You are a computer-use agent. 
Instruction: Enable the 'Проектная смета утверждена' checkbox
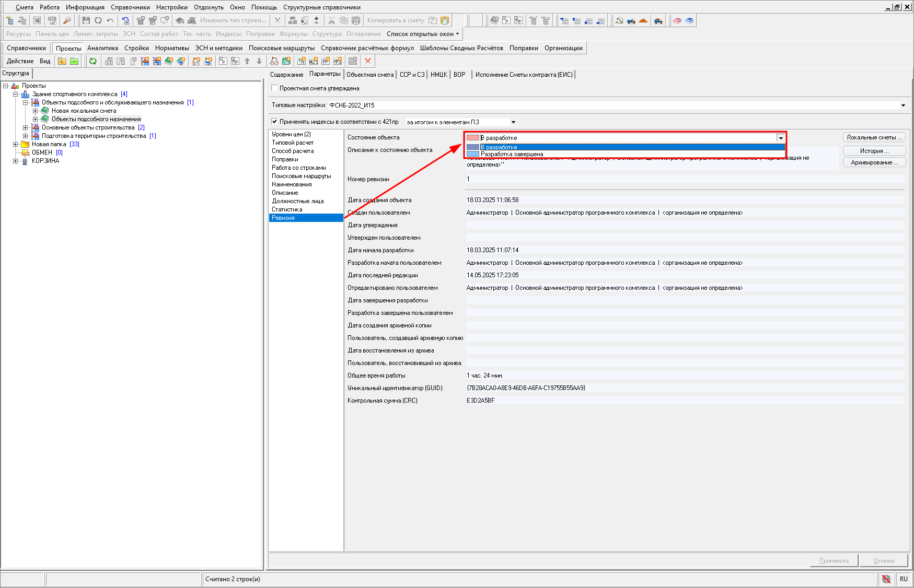point(274,88)
